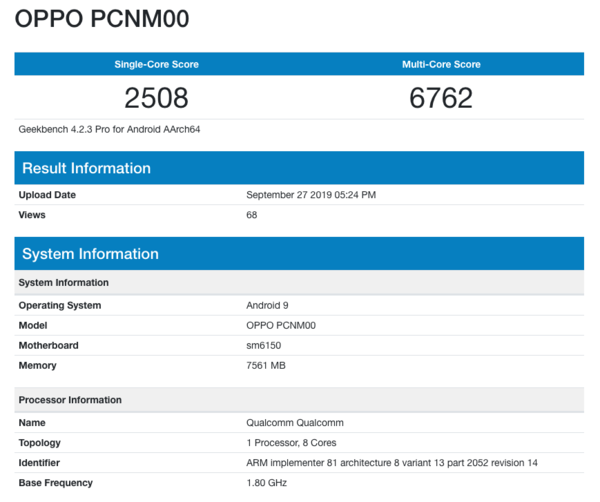Viewport: 600px width, 502px height.
Task: Select the Topology value 1 Processor, 8 Cores
Action: 293,443
